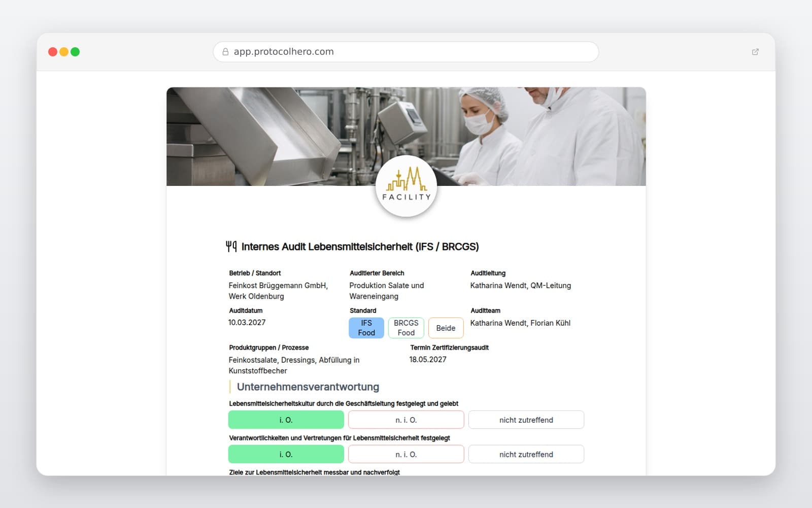Click the green maximize window button
Screen dimensions: 812x508
click(x=75, y=52)
